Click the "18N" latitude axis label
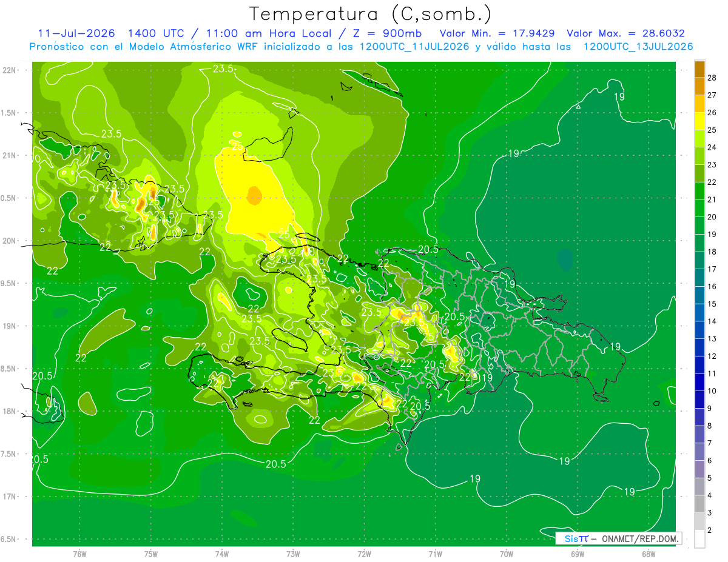This screenshot has height=562, width=728. click(x=10, y=411)
